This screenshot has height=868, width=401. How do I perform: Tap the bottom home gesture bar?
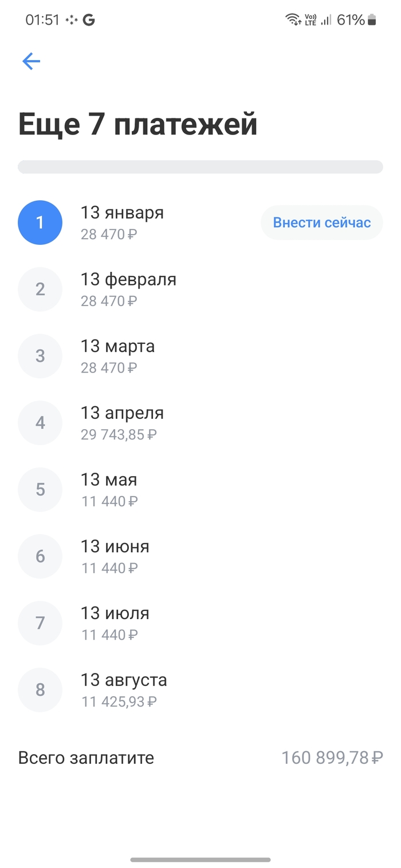click(x=200, y=859)
